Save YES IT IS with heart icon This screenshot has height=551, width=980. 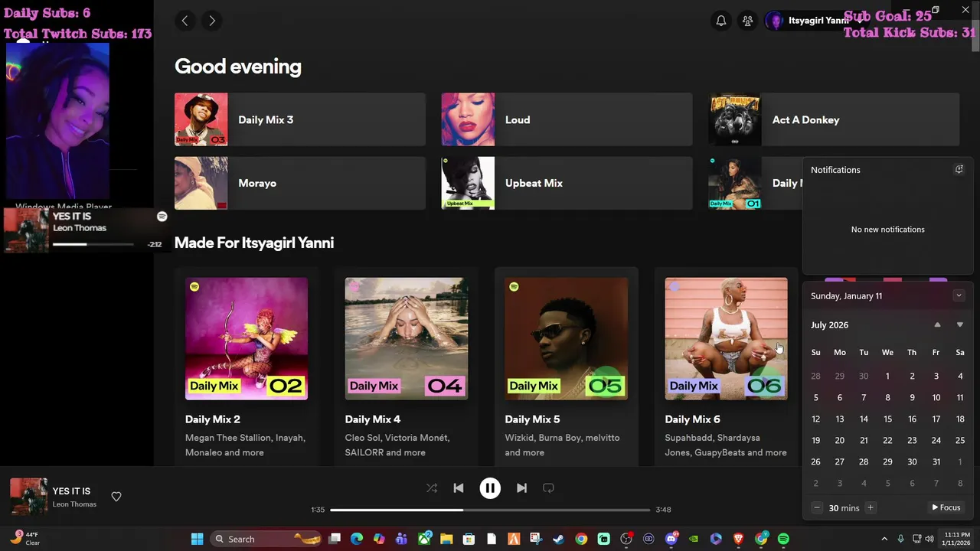pyautogui.click(x=116, y=497)
